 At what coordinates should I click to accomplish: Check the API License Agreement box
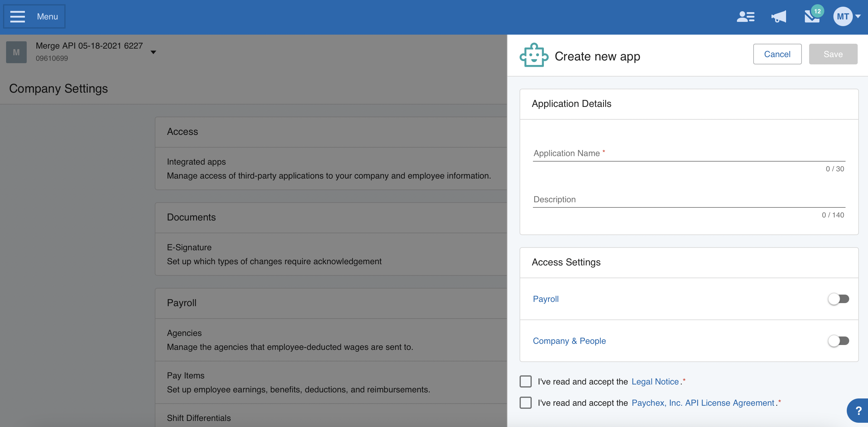526,403
